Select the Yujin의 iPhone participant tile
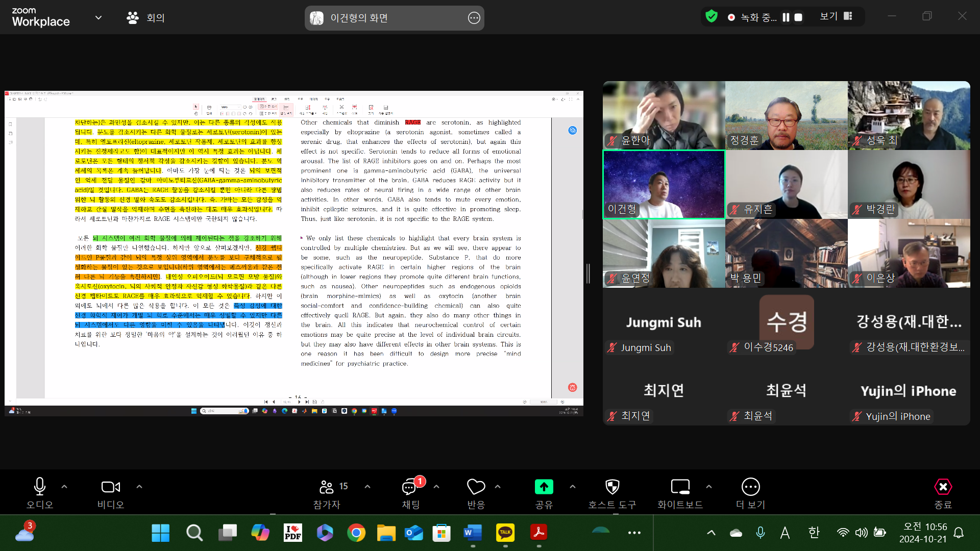 click(909, 391)
